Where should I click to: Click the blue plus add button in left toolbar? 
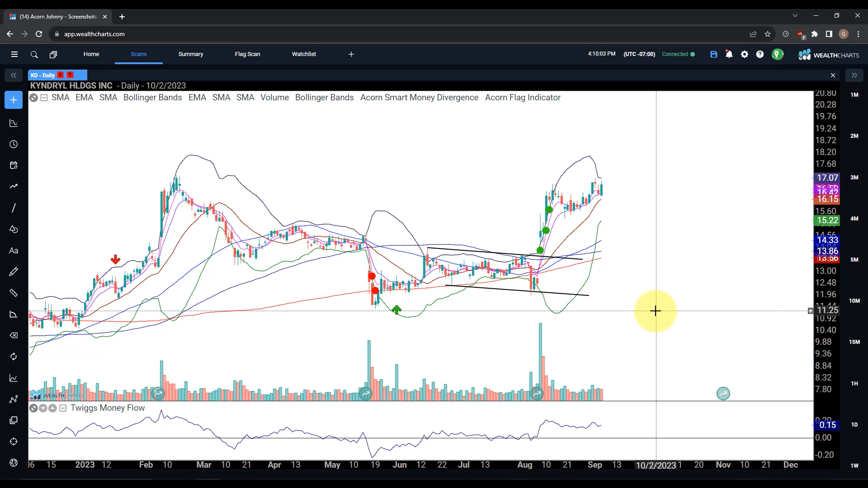tap(14, 100)
